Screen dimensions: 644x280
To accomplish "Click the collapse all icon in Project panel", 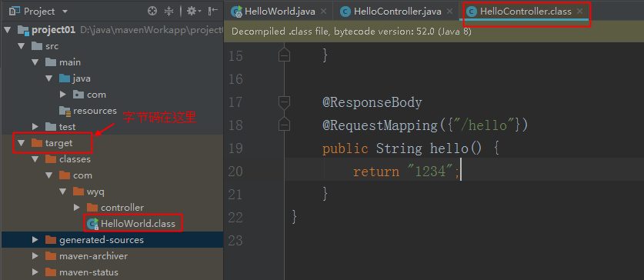I will pyautogui.click(x=169, y=11).
